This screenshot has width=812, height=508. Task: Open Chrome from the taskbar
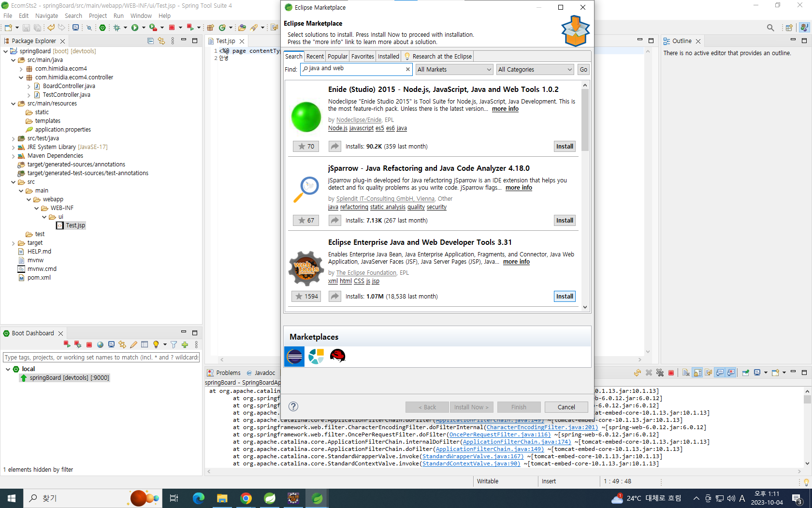pos(246,498)
